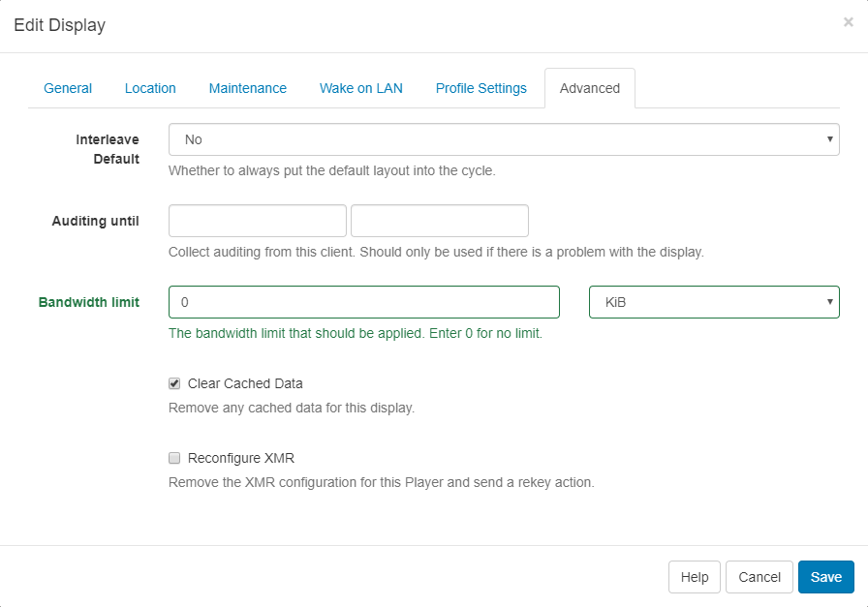The image size is (868, 607).
Task: Enable the Reconfigure XMR checkbox
Action: point(175,458)
